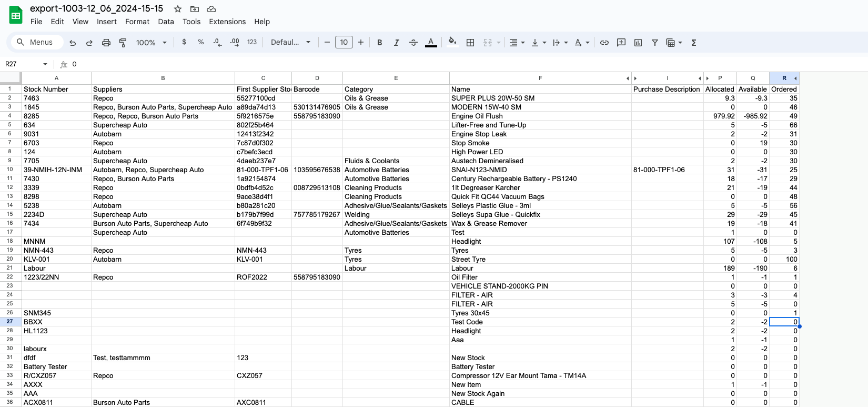Undo the last action

(x=73, y=43)
